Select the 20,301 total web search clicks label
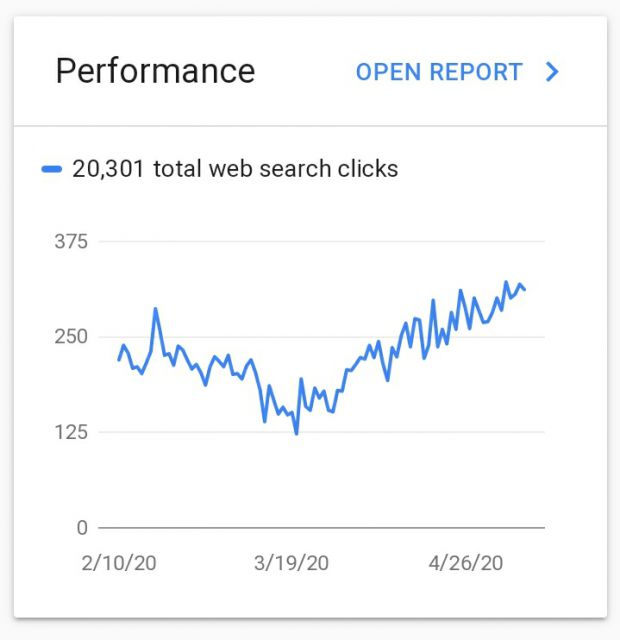The height and width of the screenshot is (640, 620). (235, 169)
